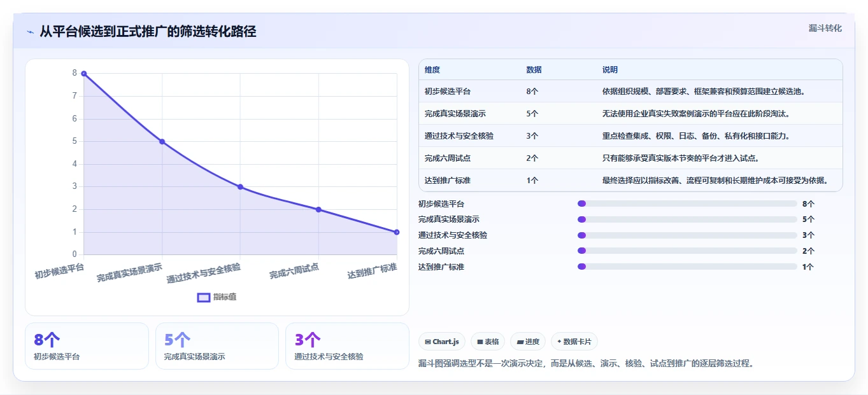Click the summary sentence starting 漏斗图强调选型
868x395 pixels.
pos(587,364)
